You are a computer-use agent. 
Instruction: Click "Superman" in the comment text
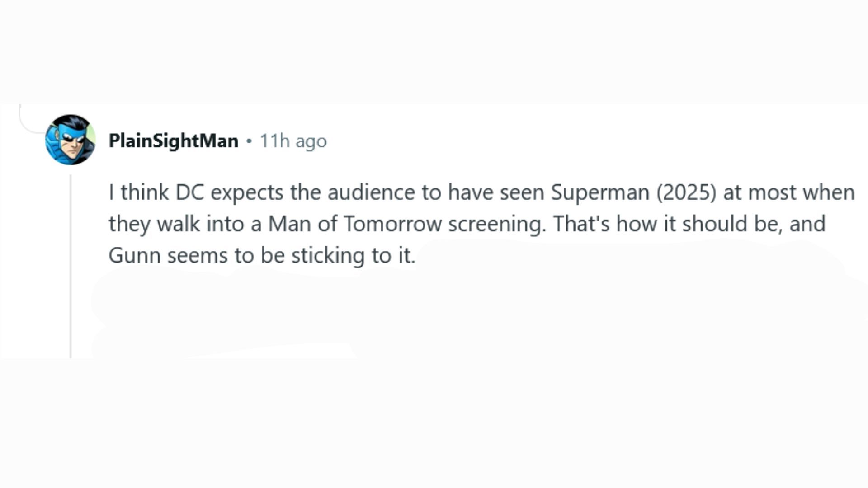click(600, 192)
